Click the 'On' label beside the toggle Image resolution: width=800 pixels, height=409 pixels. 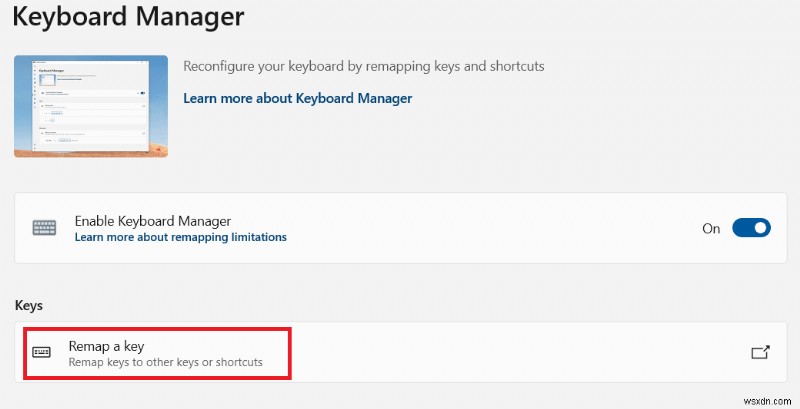pyautogui.click(x=711, y=228)
